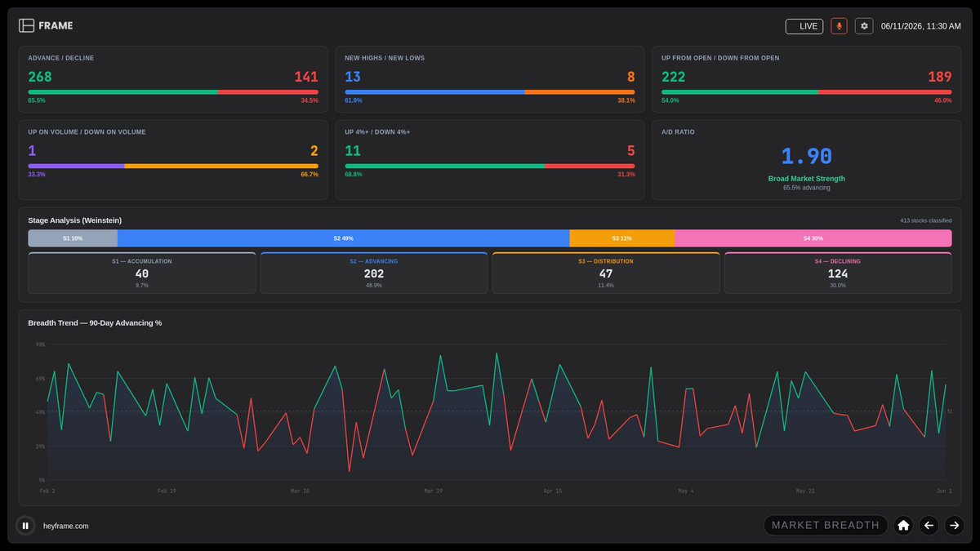
Task: Click the MARKET BREADTH label button
Action: [x=826, y=525]
